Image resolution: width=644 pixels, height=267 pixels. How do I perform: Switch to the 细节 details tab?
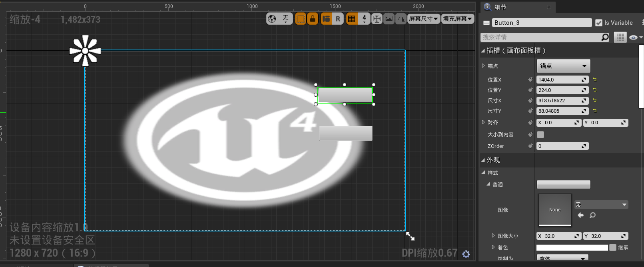click(500, 7)
